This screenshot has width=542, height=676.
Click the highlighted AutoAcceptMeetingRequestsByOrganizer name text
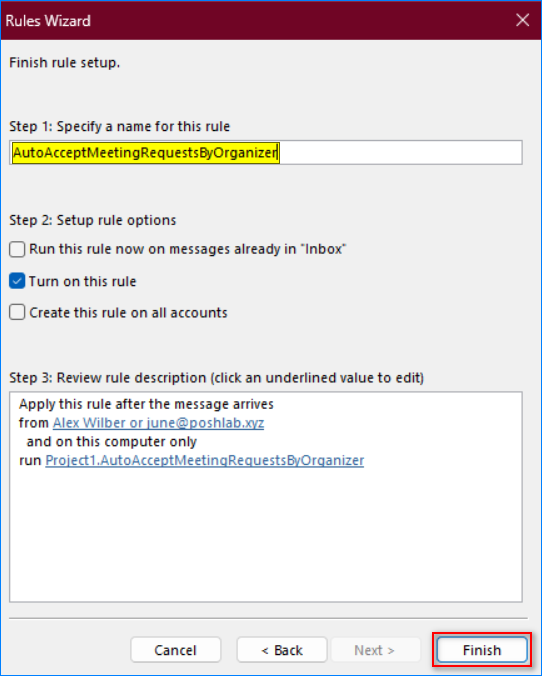point(146,153)
